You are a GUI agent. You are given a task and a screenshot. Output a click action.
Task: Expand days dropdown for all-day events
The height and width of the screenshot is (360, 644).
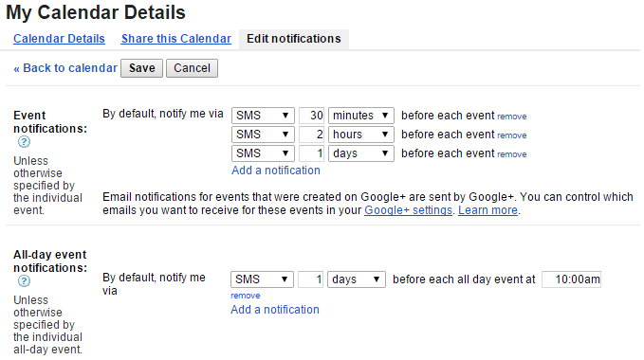[356, 279]
